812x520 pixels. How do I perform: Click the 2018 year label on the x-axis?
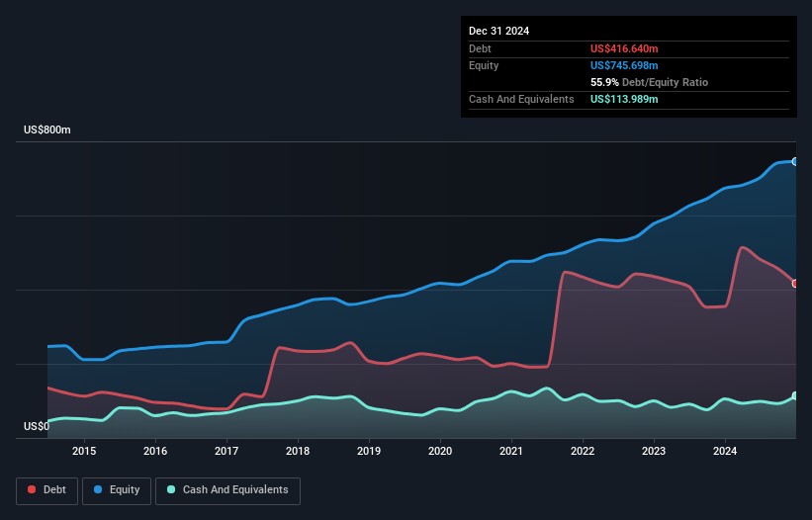(x=298, y=452)
